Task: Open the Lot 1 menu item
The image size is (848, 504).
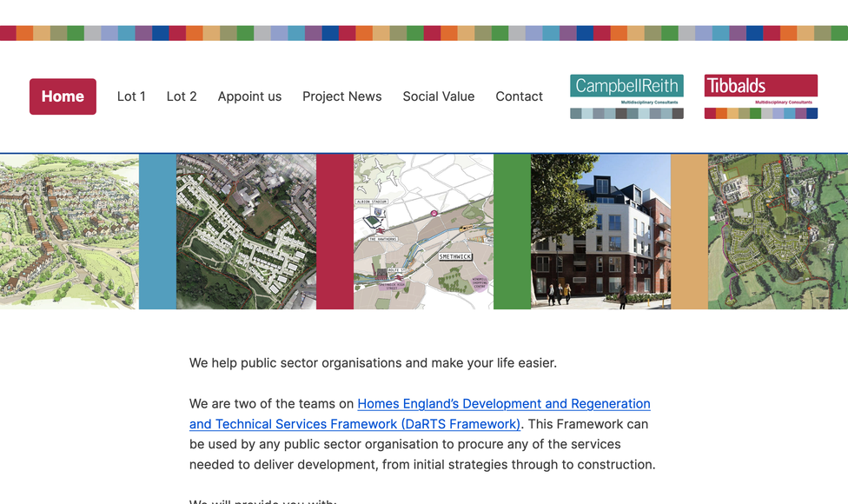Action: pos(131,96)
